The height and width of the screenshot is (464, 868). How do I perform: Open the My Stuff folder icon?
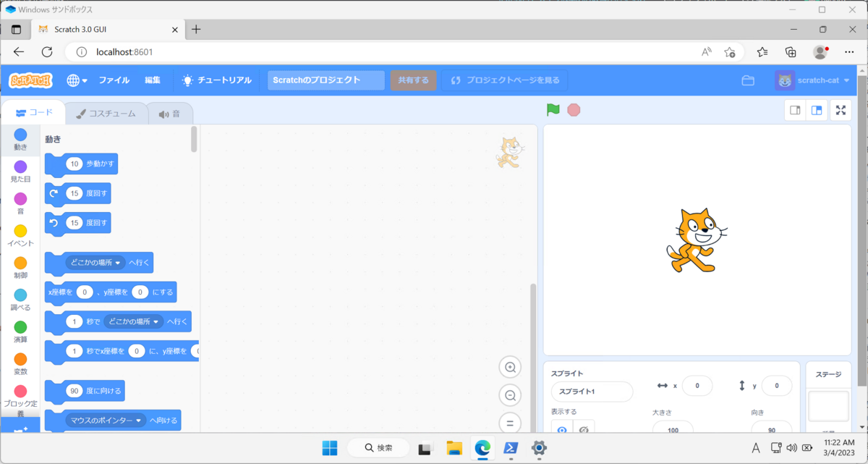coord(748,80)
